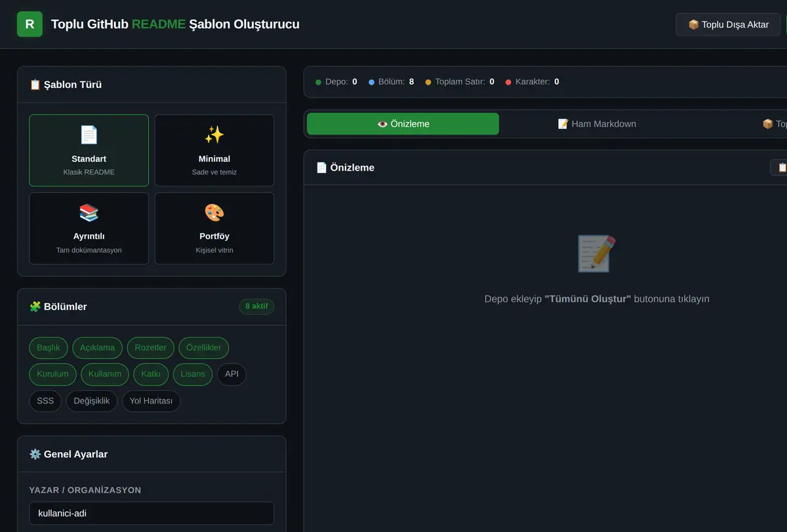The width and height of the screenshot is (787, 532).
Task: Select the Standart template card
Action: [x=89, y=150]
